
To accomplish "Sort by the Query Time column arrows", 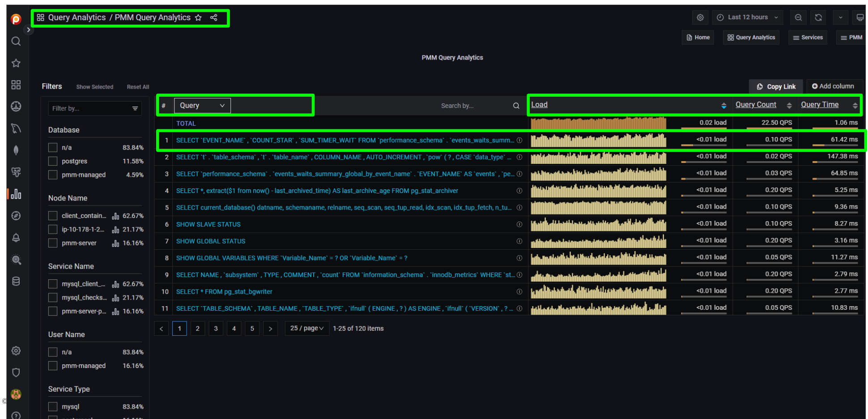I will (855, 106).
